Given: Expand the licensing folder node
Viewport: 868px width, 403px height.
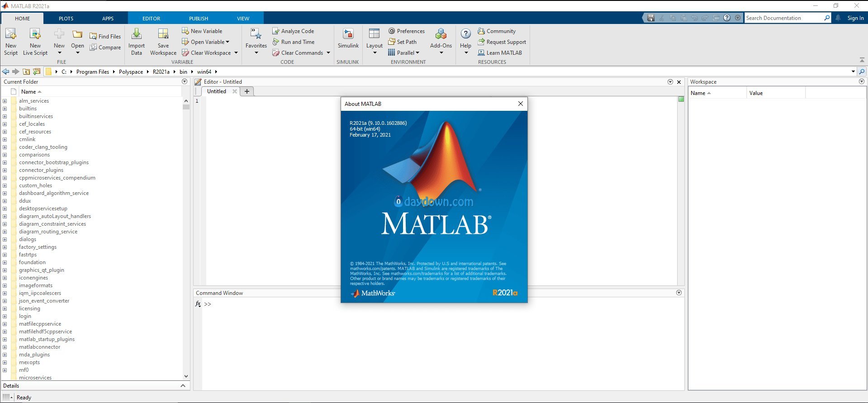Looking at the screenshot, I should 5,308.
